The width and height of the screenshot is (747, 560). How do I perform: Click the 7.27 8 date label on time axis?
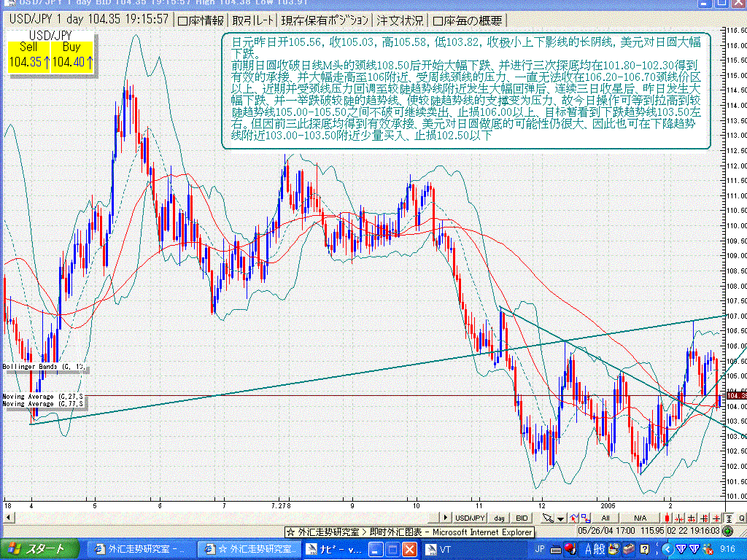coord(281,506)
